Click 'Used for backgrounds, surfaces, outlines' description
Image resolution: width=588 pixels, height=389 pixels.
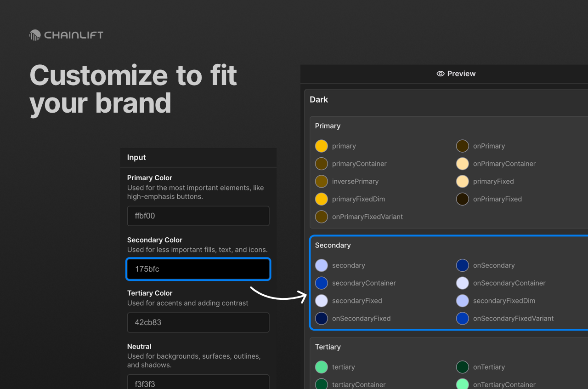tap(194, 360)
